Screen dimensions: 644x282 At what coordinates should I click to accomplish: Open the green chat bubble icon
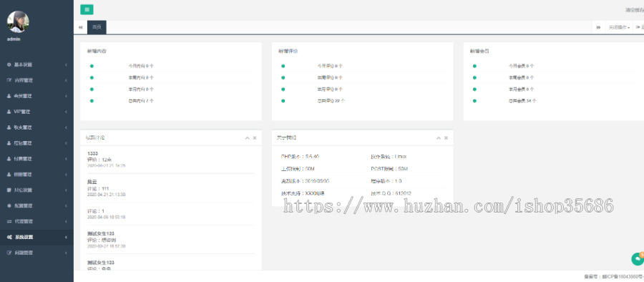638,258
